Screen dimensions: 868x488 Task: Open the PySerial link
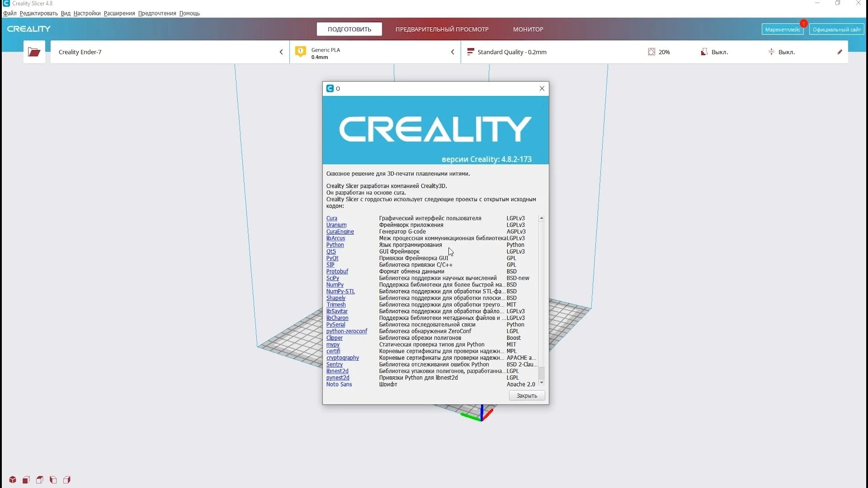[x=335, y=324]
